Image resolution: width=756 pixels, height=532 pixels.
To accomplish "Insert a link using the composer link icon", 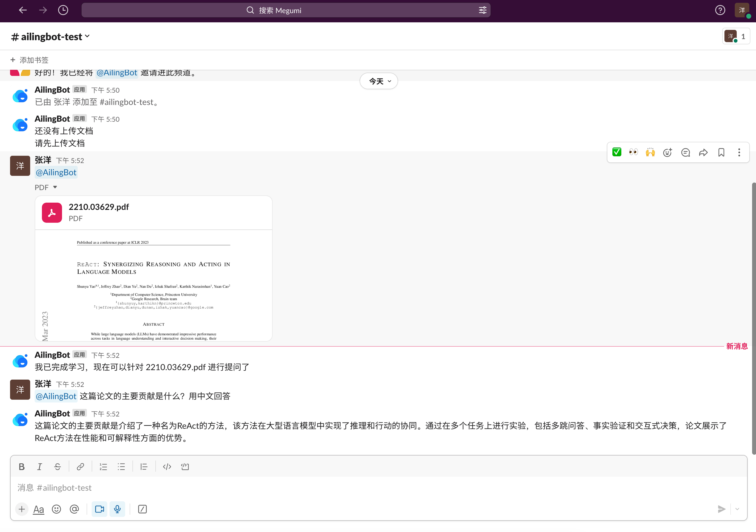I will tap(80, 466).
